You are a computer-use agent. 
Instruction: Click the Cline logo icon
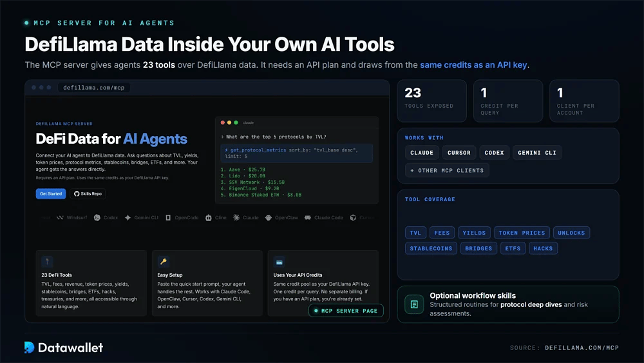tap(208, 217)
